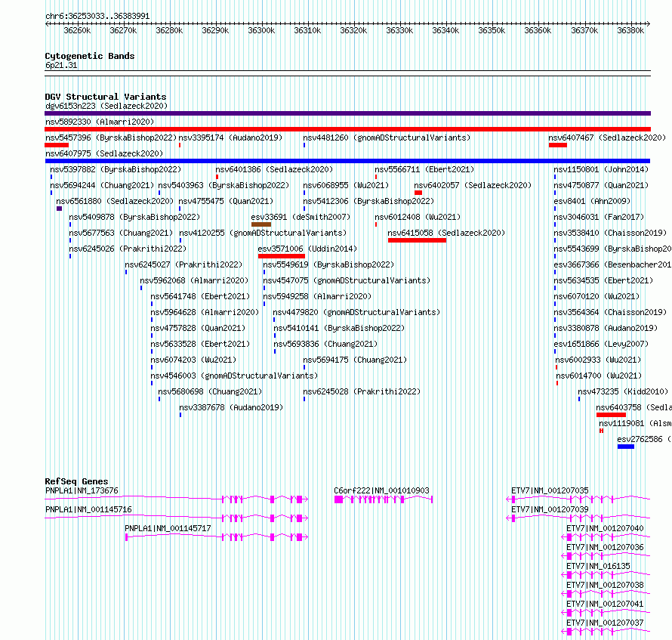Click nsv5962068 (Almarri2020) label
This screenshot has height=640, width=672.
click(194, 280)
